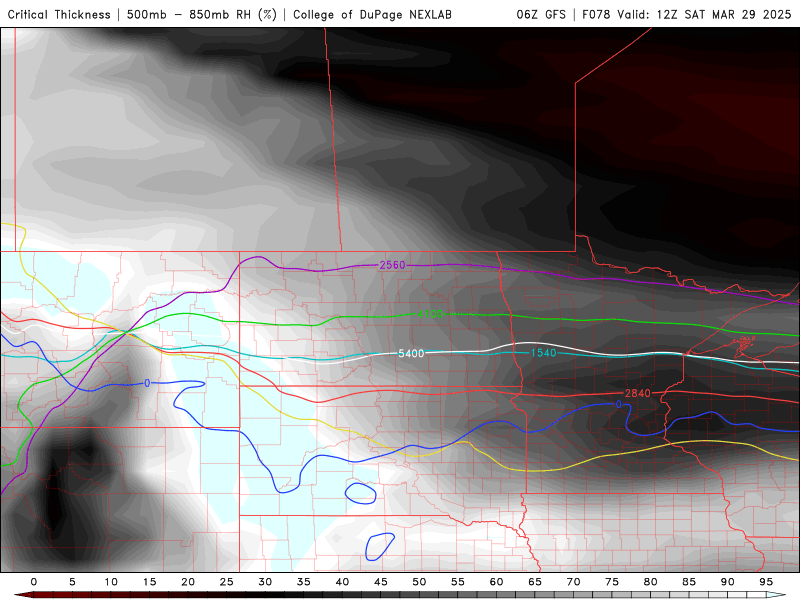Viewport: 800px width, 600px height.
Task: Click the 10 value on the color scale
Action: [x=111, y=582]
